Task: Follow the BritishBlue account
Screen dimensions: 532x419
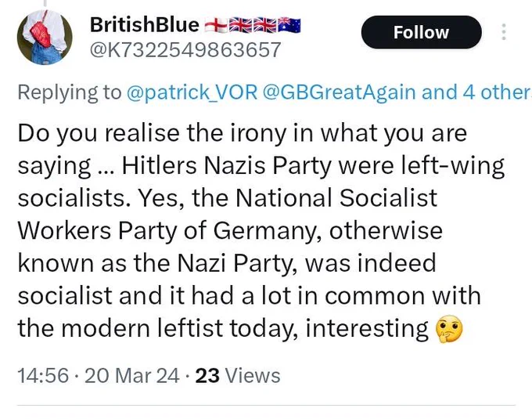Action: click(421, 32)
